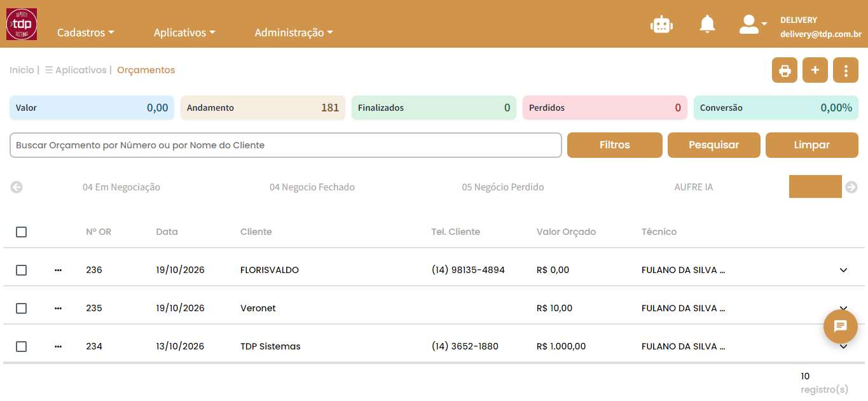This screenshot has width=868, height=401.
Task: Click client name TDP Sistemas
Action: [x=270, y=346]
